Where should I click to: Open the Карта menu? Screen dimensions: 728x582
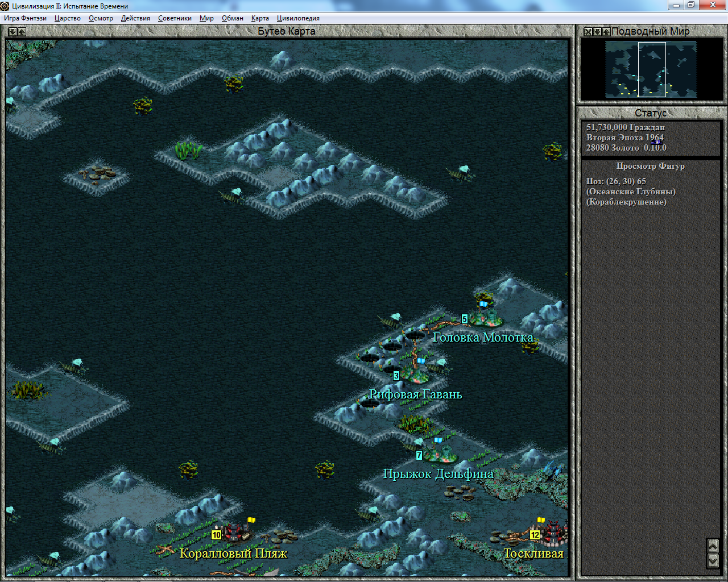(260, 18)
